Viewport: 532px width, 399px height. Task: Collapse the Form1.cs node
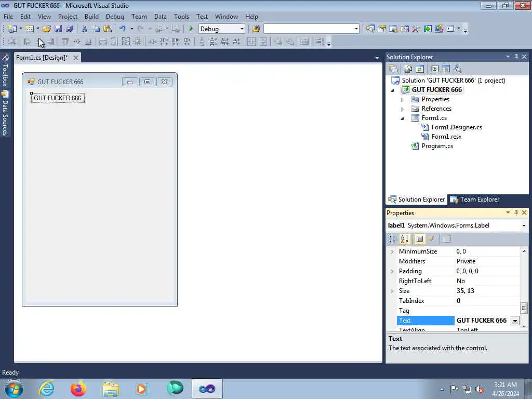pos(403,118)
